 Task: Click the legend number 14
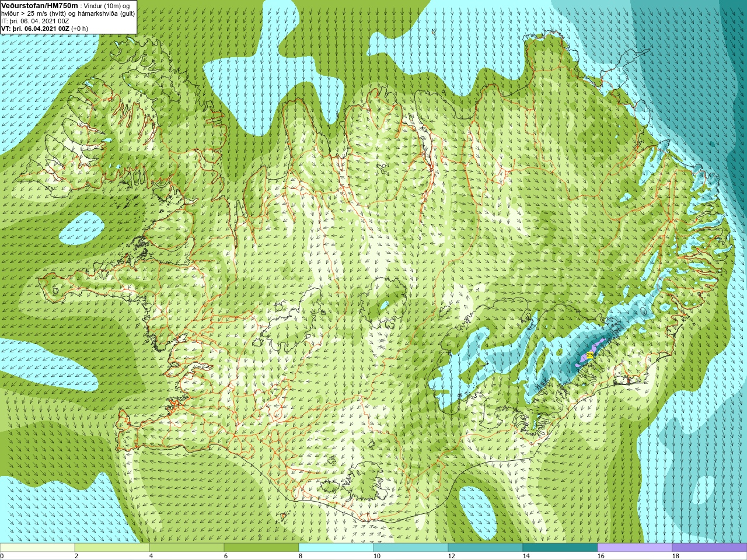(x=526, y=556)
